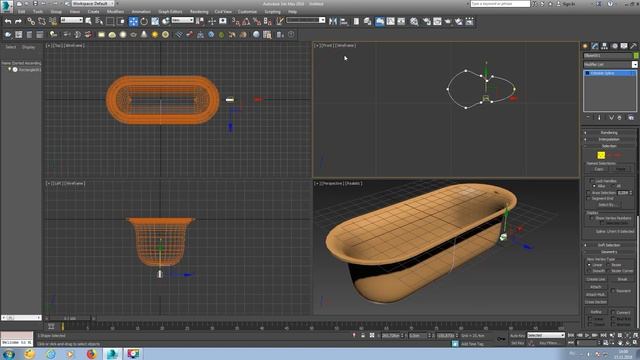
Task: Click the Unlink Selection tool
Action: tap(42, 21)
